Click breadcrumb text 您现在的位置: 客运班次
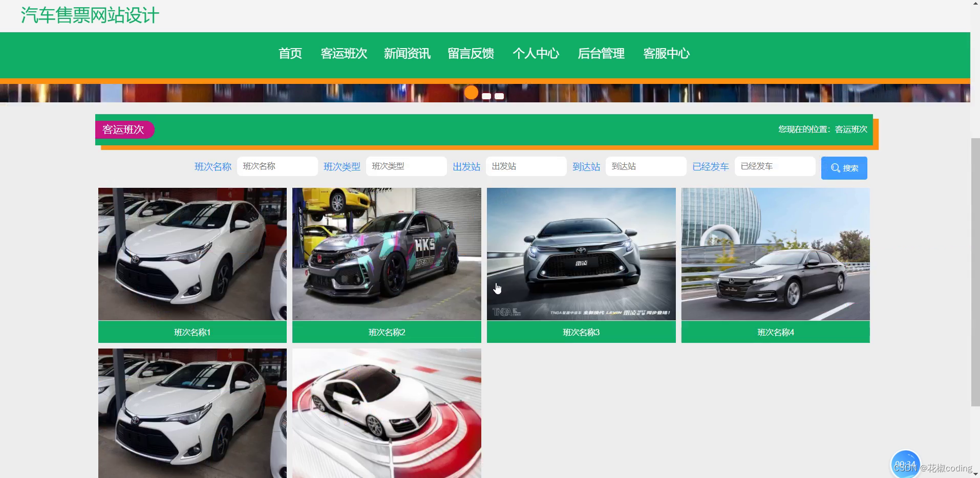980x478 pixels. 823,129
